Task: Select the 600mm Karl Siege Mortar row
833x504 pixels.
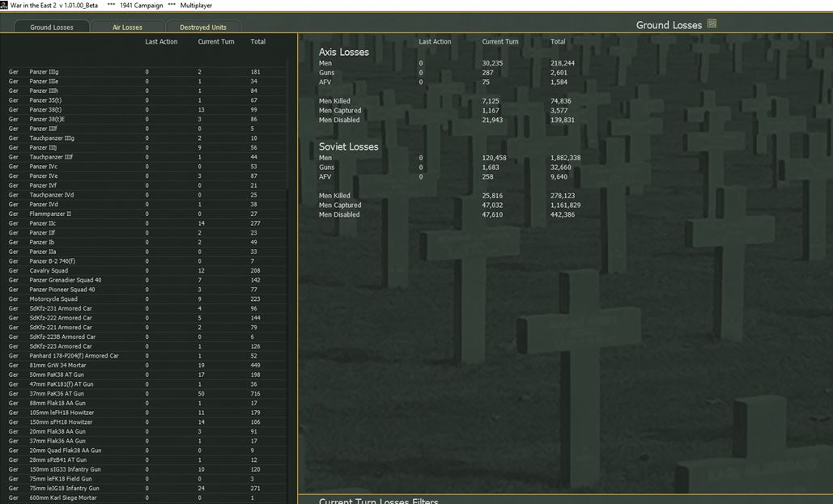Action: pyautogui.click(x=146, y=498)
